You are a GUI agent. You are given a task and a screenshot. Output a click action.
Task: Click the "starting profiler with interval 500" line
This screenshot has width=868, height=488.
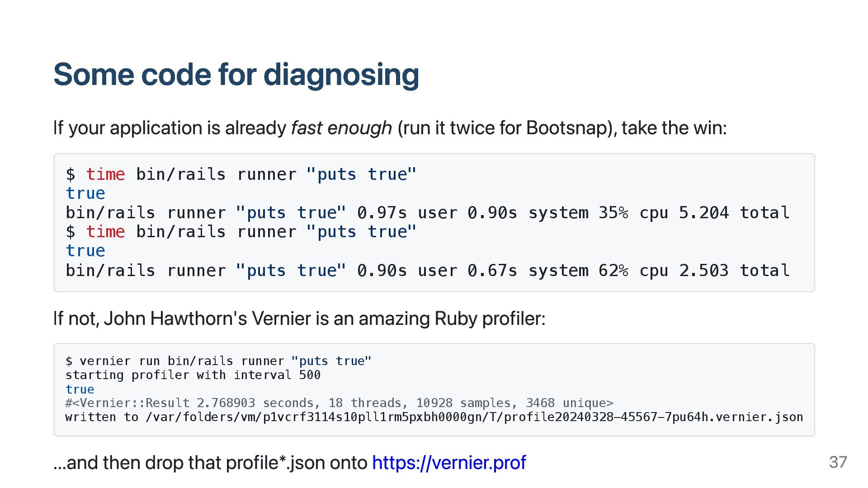click(193, 375)
